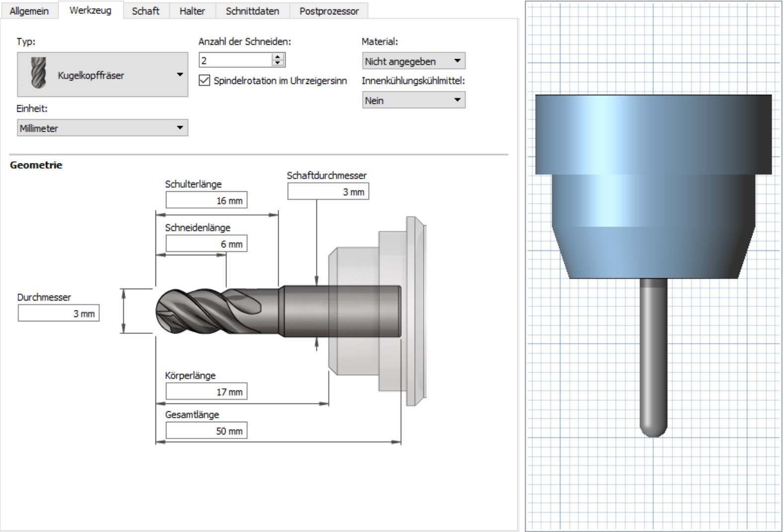Switch to the Allgemein tab
Viewport: 783px width, 532px height.
tap(29, 11)
